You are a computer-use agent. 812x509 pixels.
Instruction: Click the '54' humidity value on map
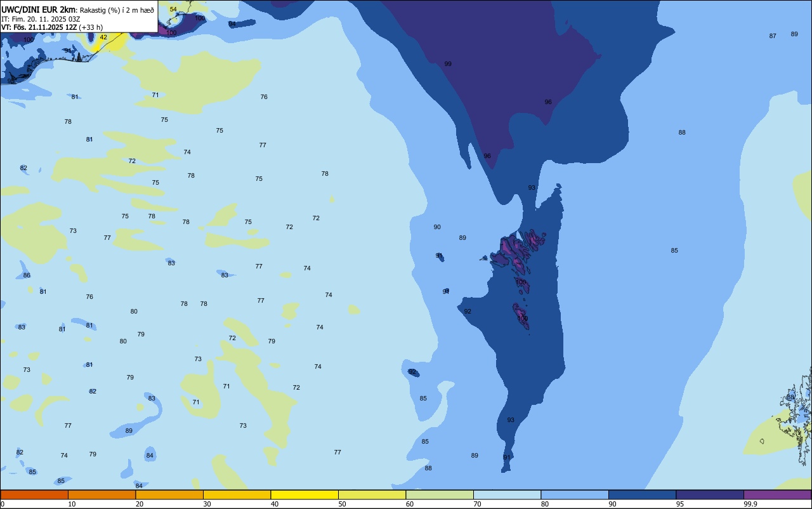point(173,10)
